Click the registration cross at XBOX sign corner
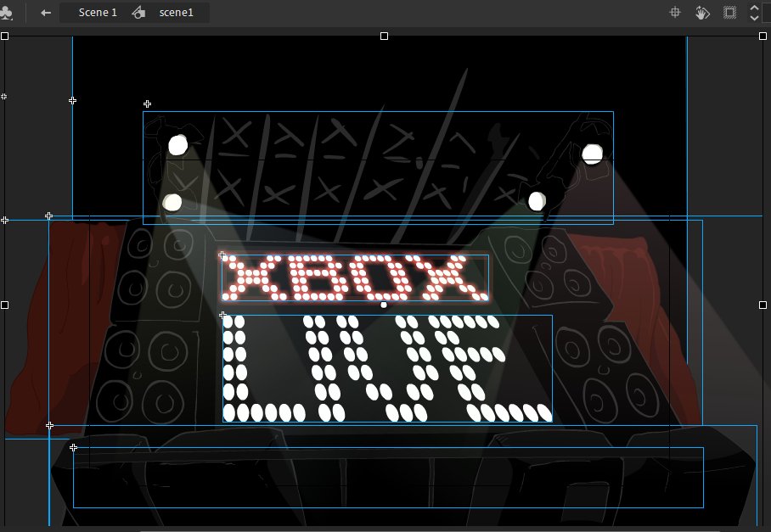Viewport: 771px width, 532px height. tap(222, 255)
